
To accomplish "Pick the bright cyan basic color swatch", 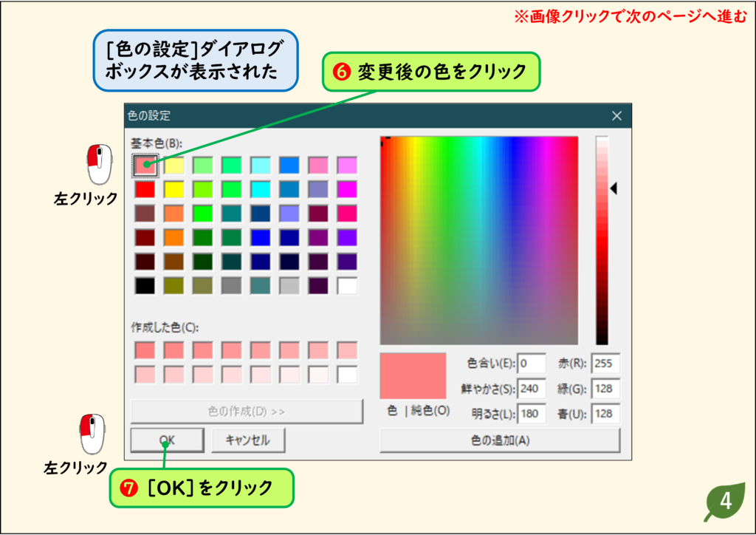I will pyautogui.click(x=261, y=189).
